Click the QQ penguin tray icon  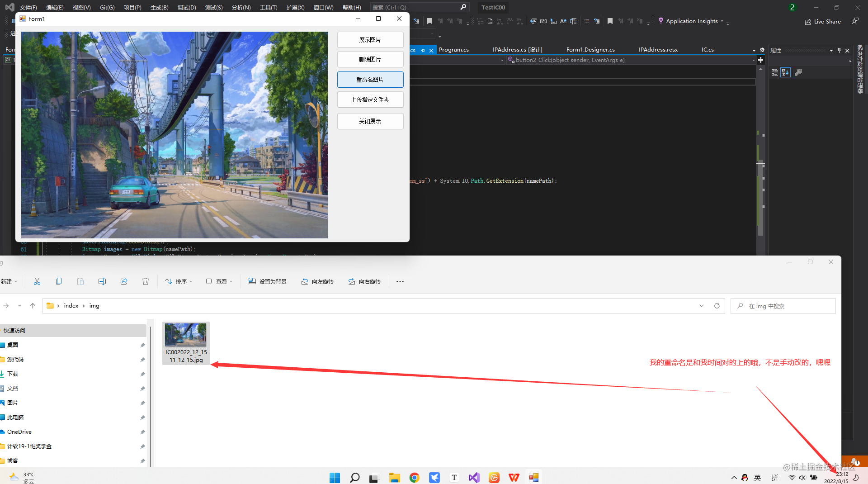(745, 478)
